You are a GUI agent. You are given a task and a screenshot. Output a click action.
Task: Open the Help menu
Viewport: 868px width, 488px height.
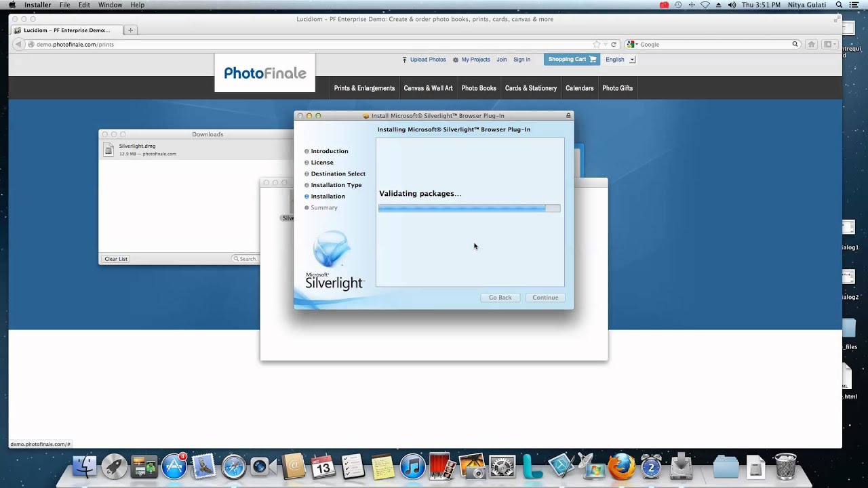click(x=137, y=5)
